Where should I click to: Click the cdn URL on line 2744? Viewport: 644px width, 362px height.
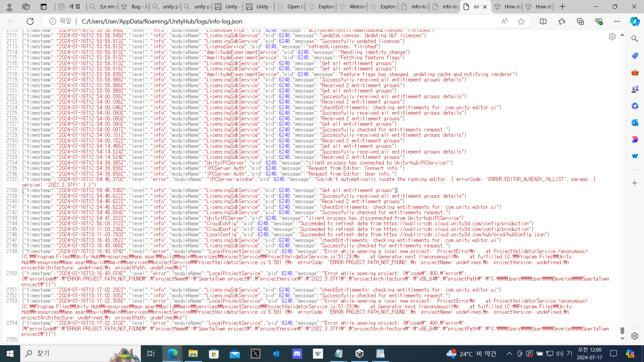pos(457,224)
